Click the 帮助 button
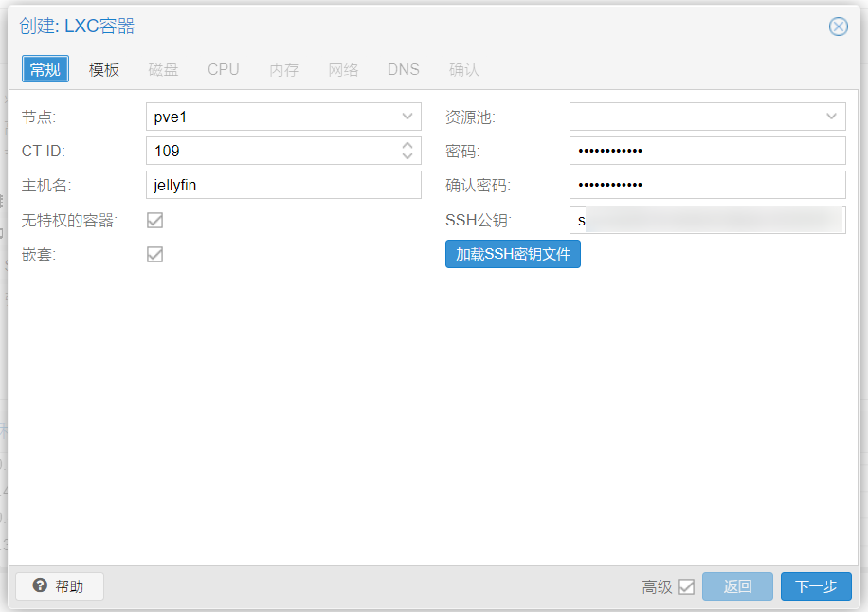The width and height of the screenshot is (868, 612). [x=59, y=585]
